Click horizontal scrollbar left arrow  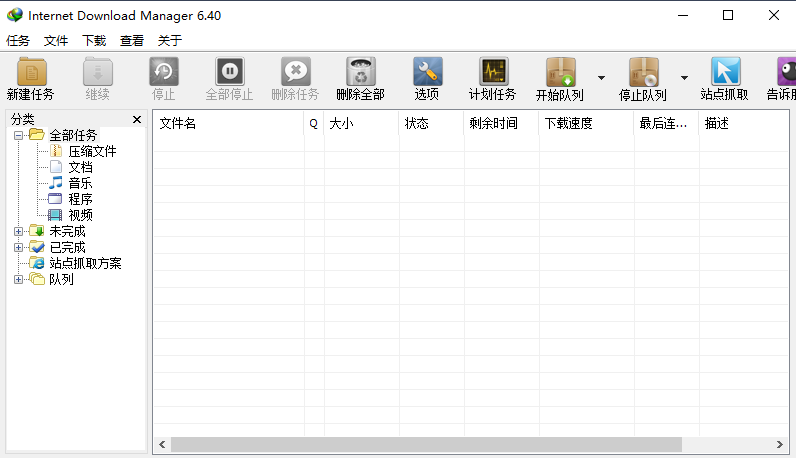click(x=162, y=445)
